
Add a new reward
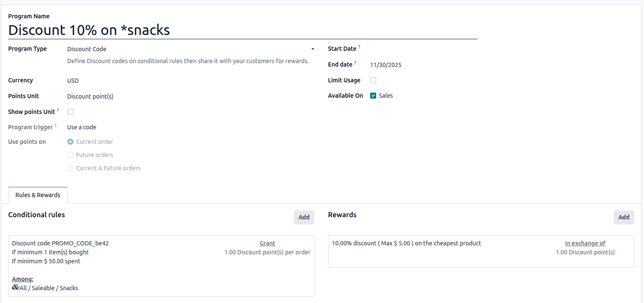pos(624,217)
